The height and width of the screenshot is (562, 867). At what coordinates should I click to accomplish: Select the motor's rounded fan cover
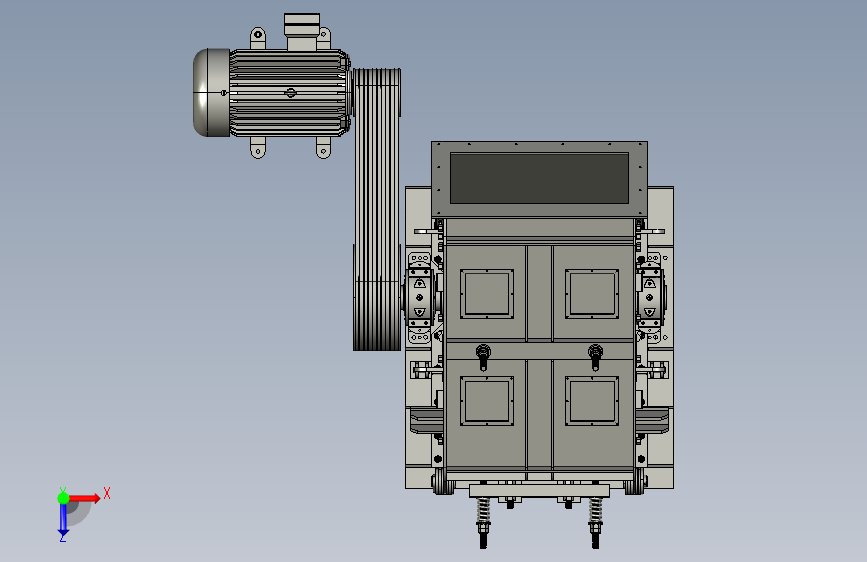pos(211,92)
